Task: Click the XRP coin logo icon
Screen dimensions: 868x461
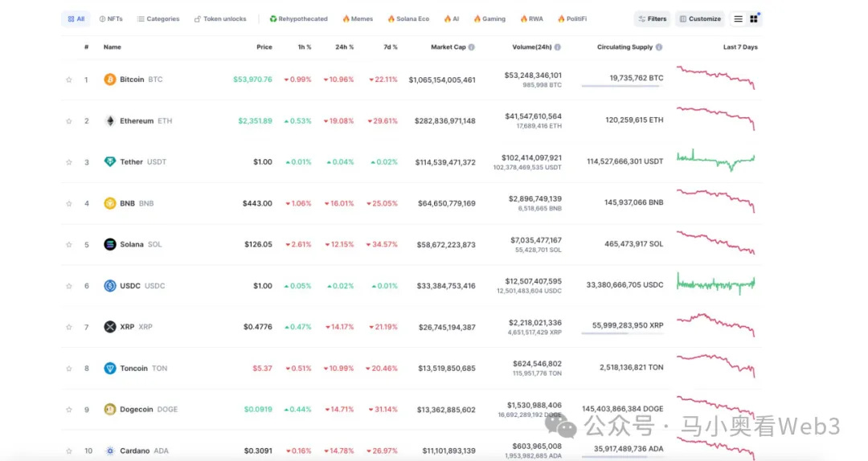Action: point(109,327)
